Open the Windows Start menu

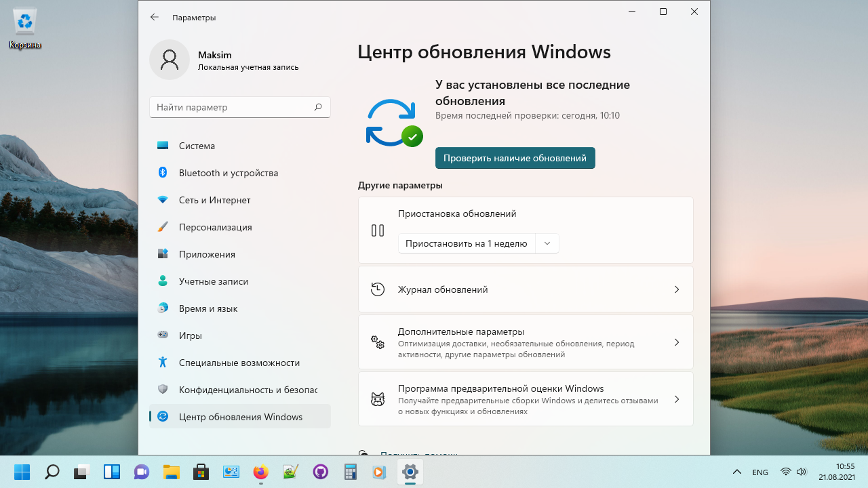(x=22, y=472)
